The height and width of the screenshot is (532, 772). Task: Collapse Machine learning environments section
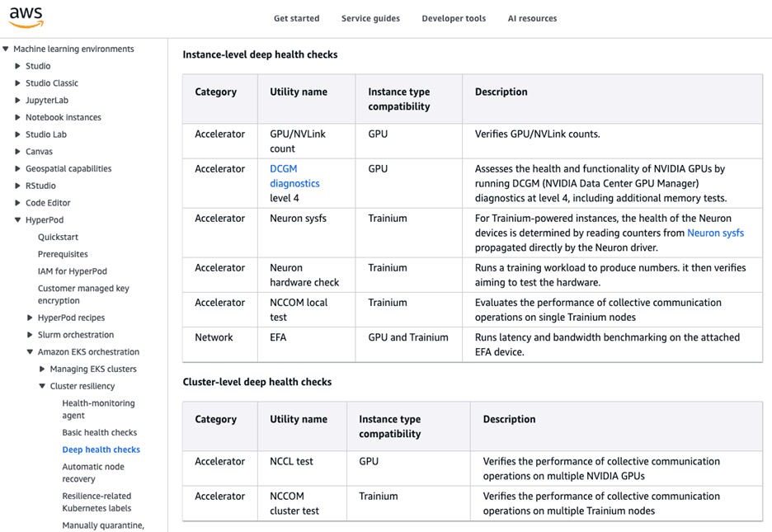[x=6, y=49]
